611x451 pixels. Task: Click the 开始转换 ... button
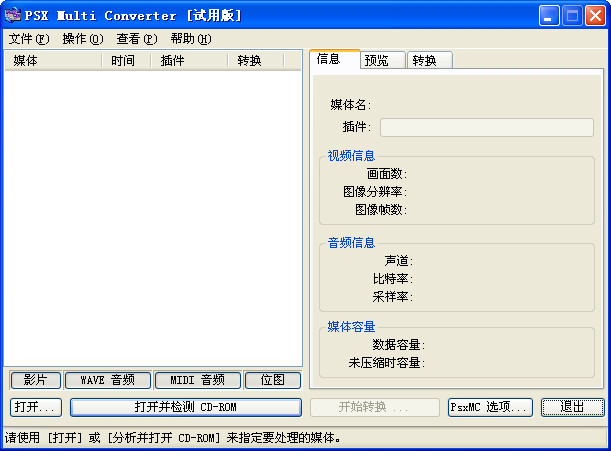coord(374,407)
